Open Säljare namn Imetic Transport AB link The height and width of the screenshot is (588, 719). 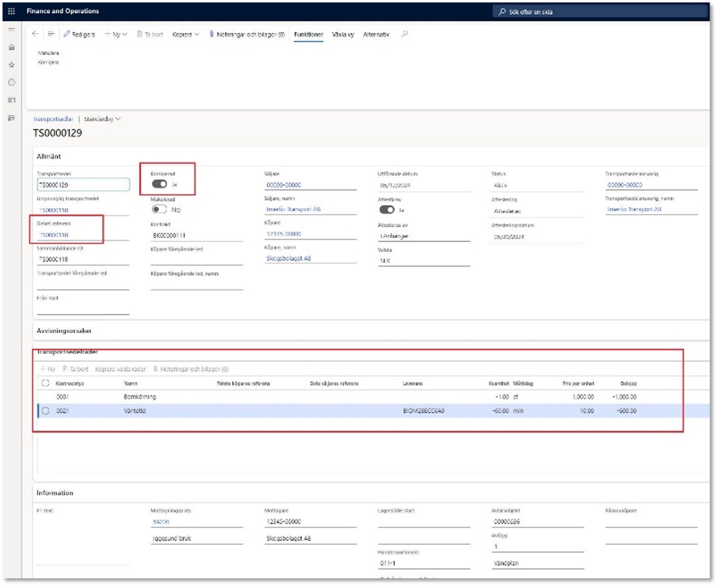pos(293,209)
